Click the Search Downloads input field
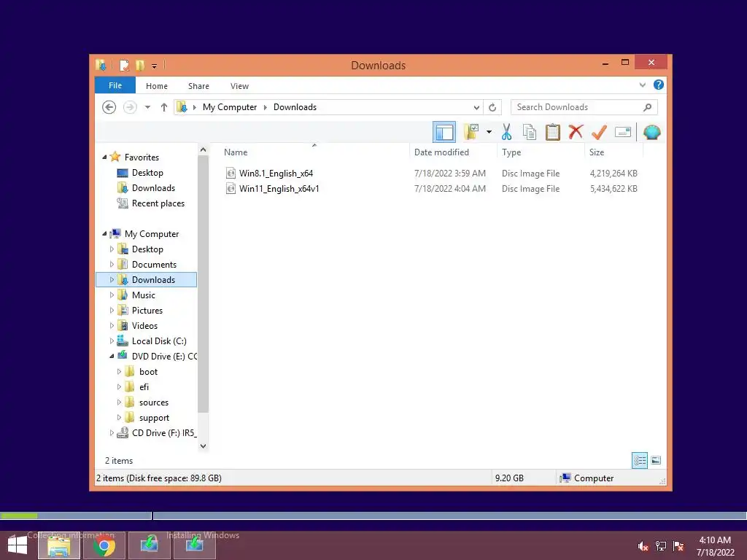 coord(584,107)
